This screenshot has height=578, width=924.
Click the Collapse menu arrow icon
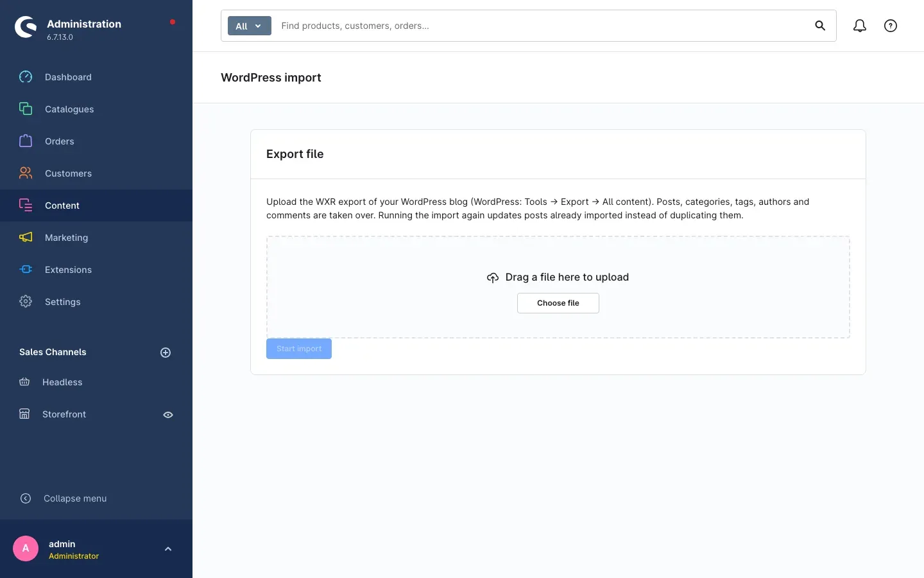point(26,498)
